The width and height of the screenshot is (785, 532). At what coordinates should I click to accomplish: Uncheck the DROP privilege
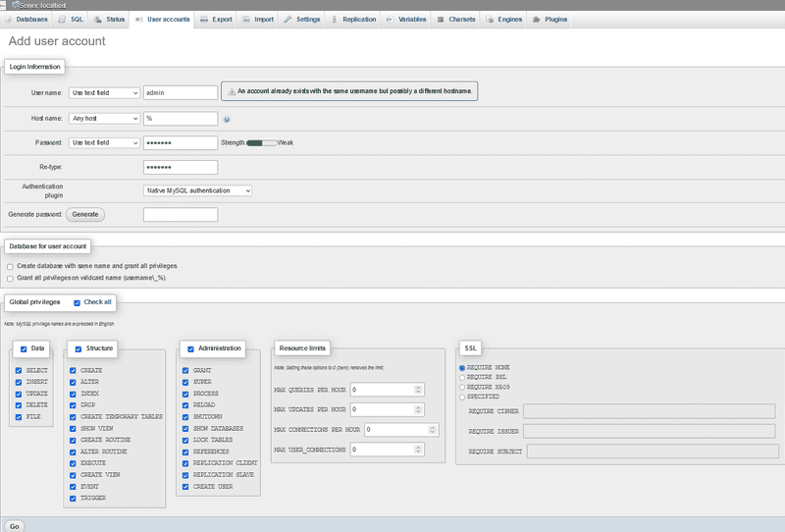pyautogui.click(x=73, y=405)
